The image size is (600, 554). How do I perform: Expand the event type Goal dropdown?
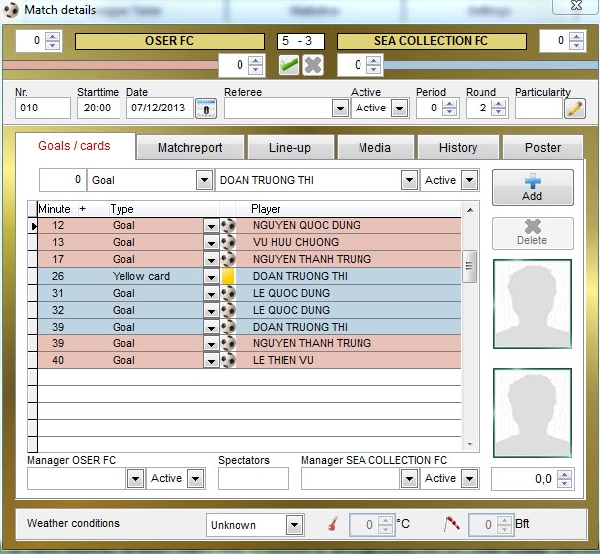pyautogui.click(x=204, y=180)
